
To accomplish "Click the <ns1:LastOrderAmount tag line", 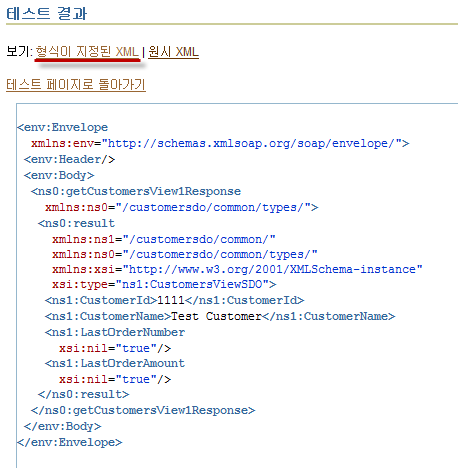I will pos(115,363).
